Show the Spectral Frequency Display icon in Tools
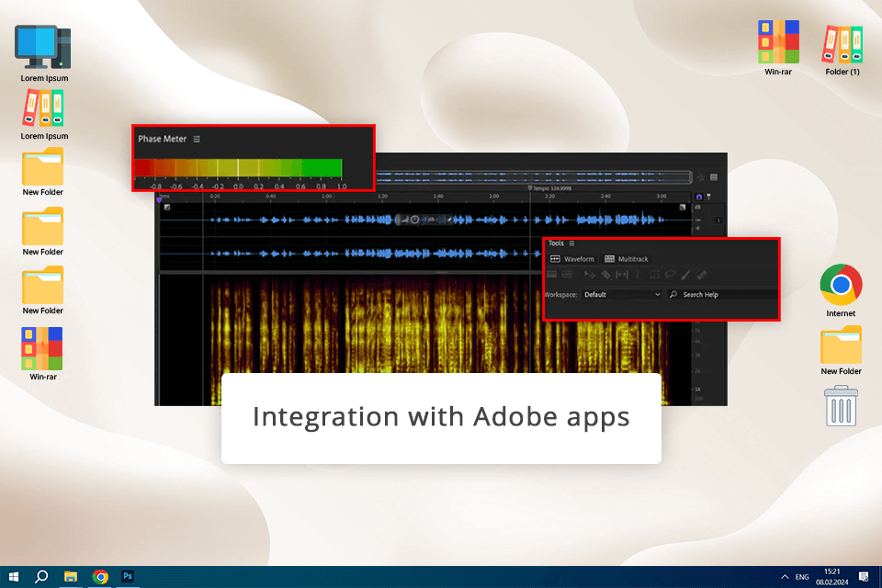882x588 pixels. (x=552, y=275)
